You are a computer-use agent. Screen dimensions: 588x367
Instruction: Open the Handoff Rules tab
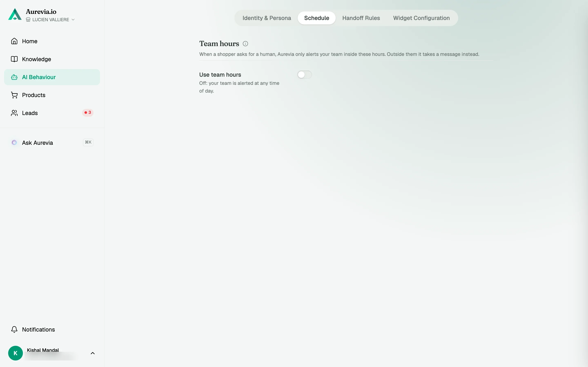361,18
